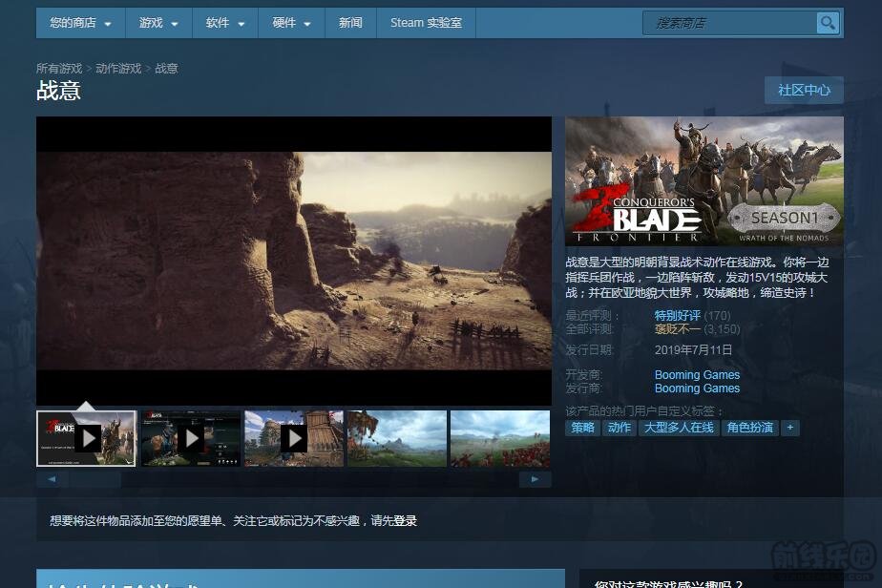Go to 动作游戏 breadcrumb link
This screenshot has width=882, height=588.
tap(118, 69)
